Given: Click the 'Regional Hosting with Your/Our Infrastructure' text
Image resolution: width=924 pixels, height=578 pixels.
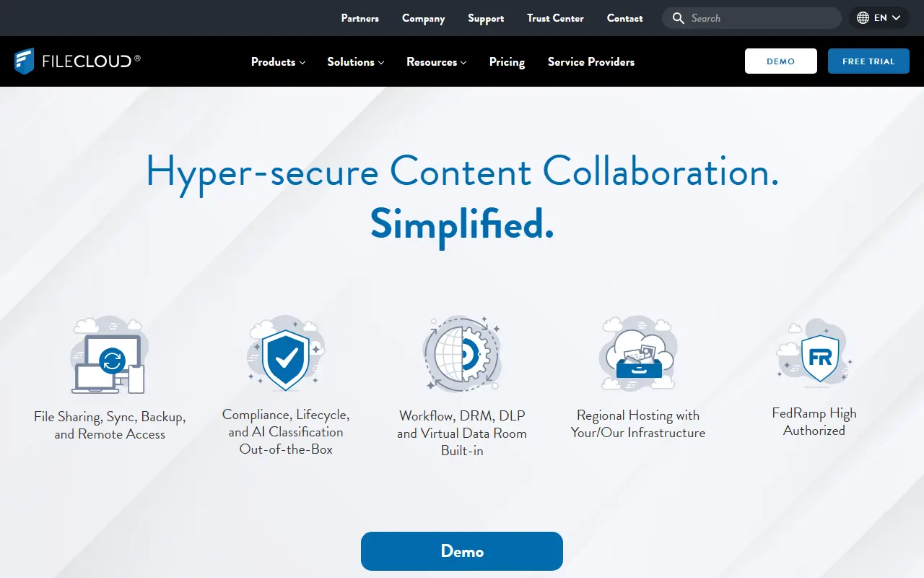Looking at the screenshot, I should pos(638,424).
